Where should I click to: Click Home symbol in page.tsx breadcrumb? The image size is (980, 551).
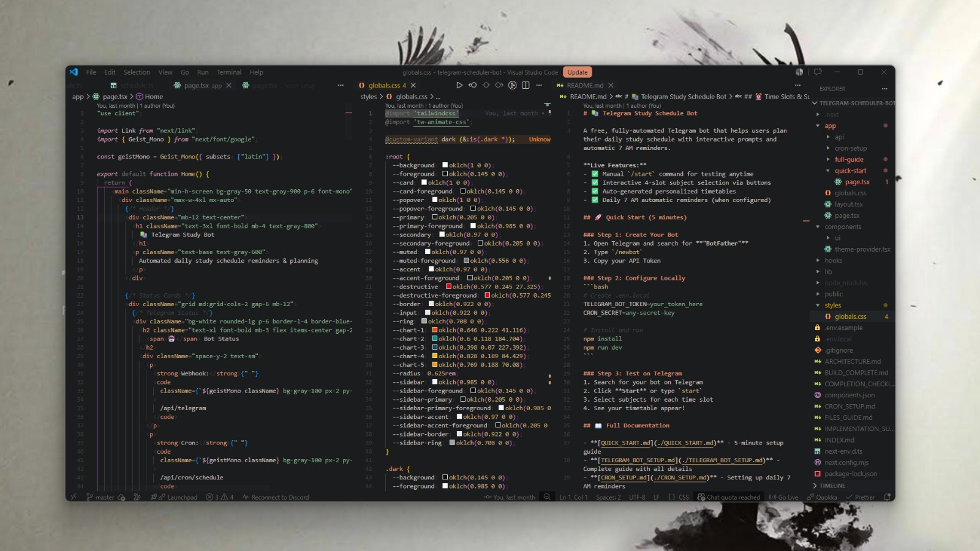[x=149, y=97]
